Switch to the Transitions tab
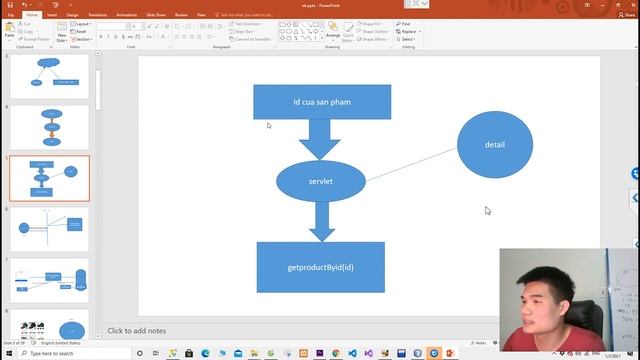Viewport: 640px width, 360px height. (98, 15)
